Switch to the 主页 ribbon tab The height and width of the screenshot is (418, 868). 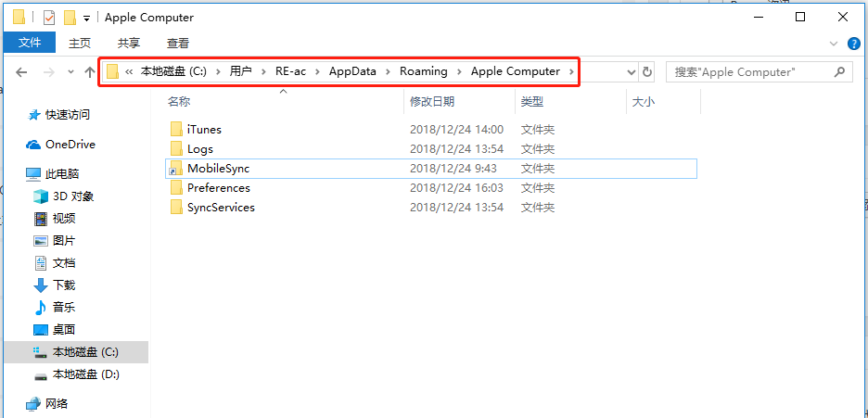[80, 43]
